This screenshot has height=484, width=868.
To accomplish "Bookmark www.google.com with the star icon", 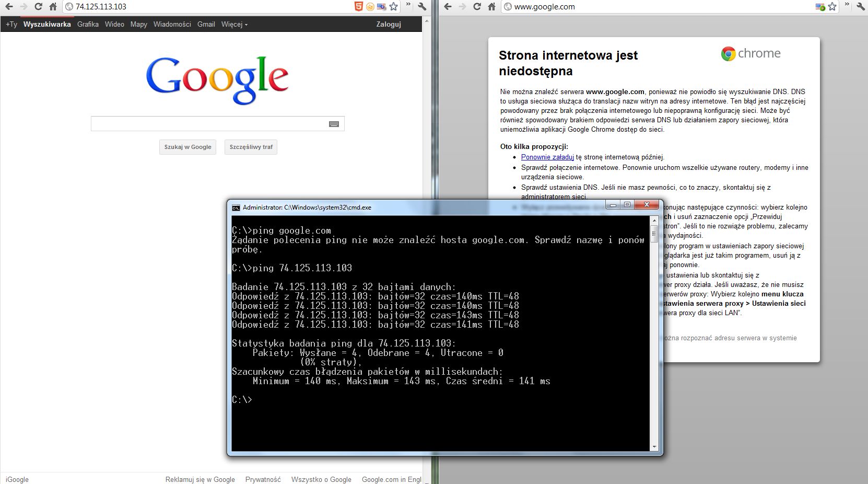I will click(x=832, y=6).
